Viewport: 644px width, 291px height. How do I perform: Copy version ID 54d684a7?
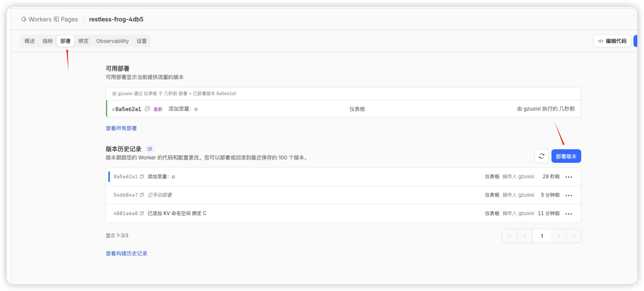tap(142, 195)
